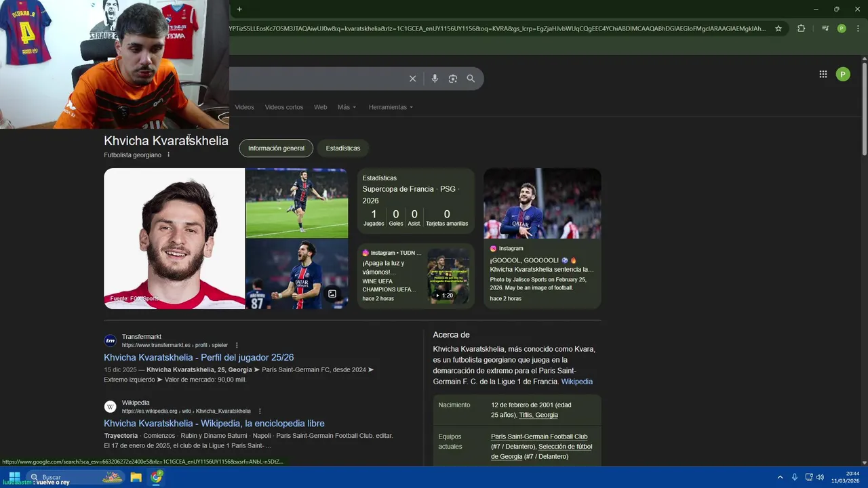Open three-dot menu of Wikipedia result
Viewport: 868px width, 488px height.
(260, 411)
